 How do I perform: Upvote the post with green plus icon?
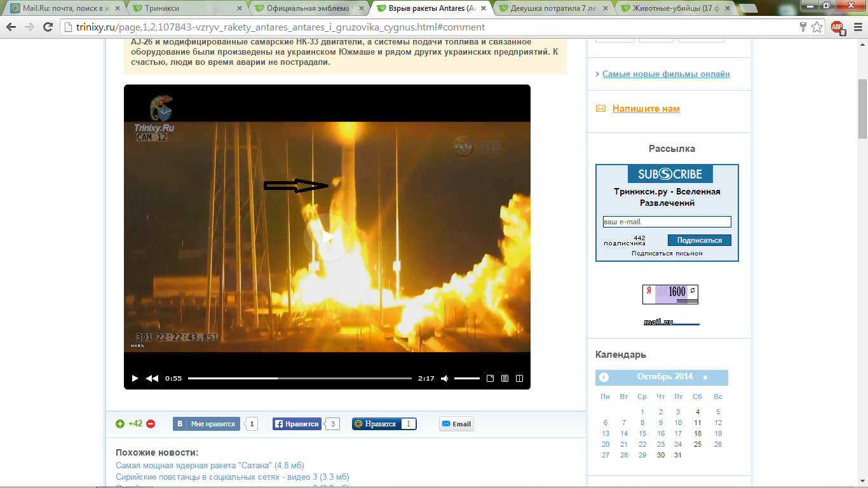tap(120, 424)
